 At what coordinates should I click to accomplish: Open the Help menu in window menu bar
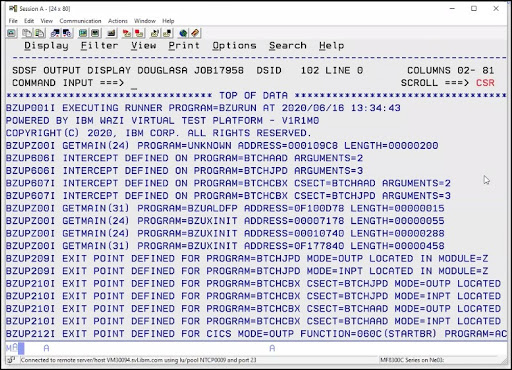(168, 21)
